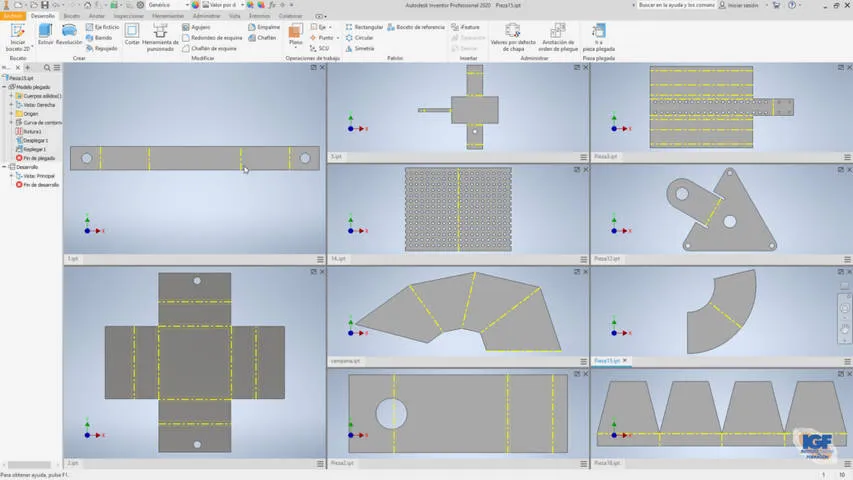Open the Herramienta de punzonado tool
The height and width of the screenshot is (480, 853).
(x=160, y=37)
